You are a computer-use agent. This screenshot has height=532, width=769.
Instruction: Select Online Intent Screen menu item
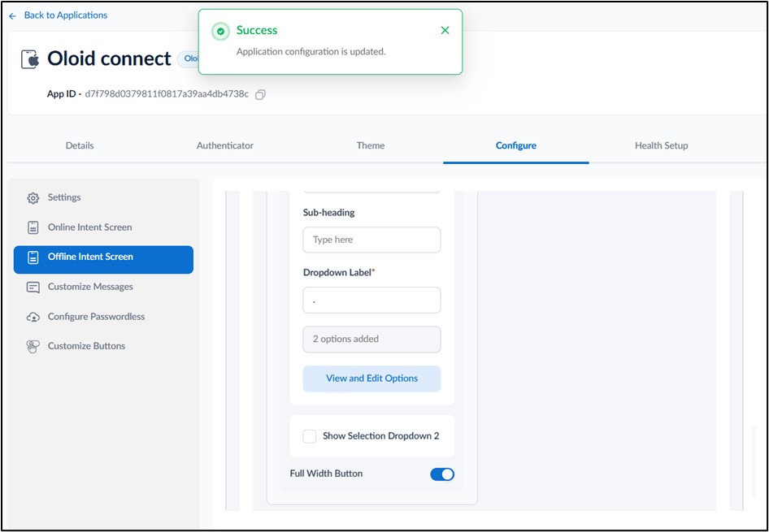103,227
